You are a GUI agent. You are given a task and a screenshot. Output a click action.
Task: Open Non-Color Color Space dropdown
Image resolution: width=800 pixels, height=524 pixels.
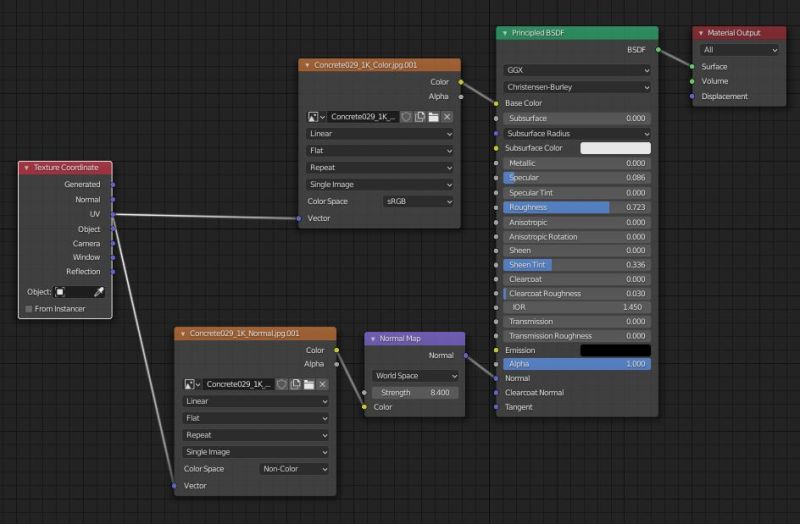[293, 469]
